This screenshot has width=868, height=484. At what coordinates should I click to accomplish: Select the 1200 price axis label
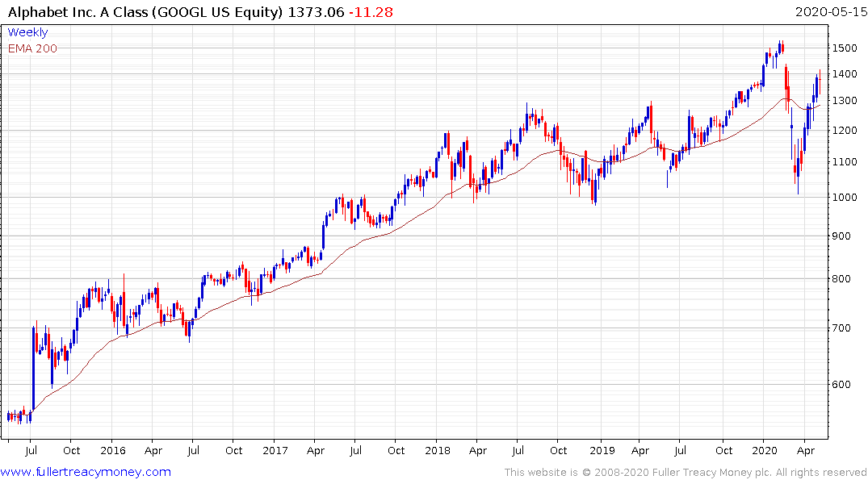(x=845, y=131)
